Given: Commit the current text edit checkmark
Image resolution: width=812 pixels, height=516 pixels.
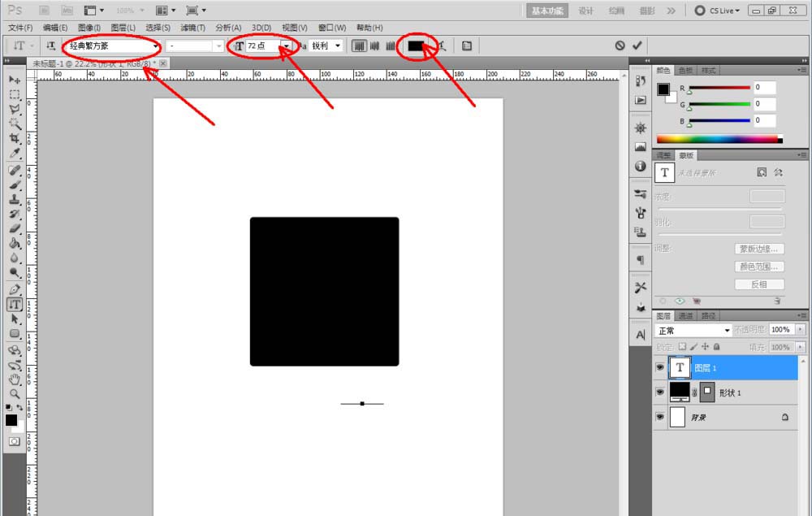Looking at the screenshot, I should point(637,46).
